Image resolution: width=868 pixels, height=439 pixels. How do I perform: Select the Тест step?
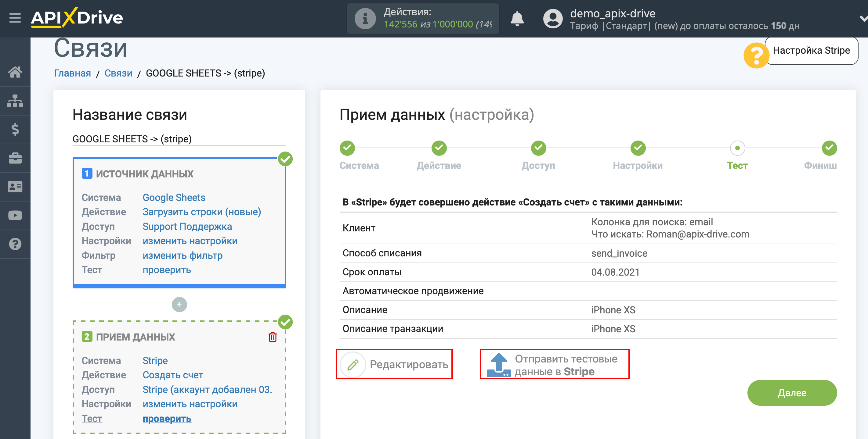[x=737, y=148]
